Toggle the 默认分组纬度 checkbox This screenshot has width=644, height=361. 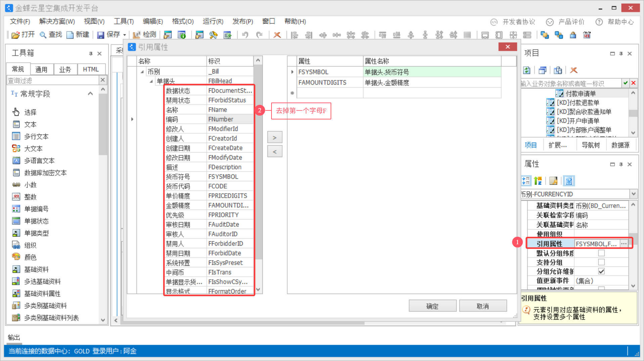tap(601, 253)
